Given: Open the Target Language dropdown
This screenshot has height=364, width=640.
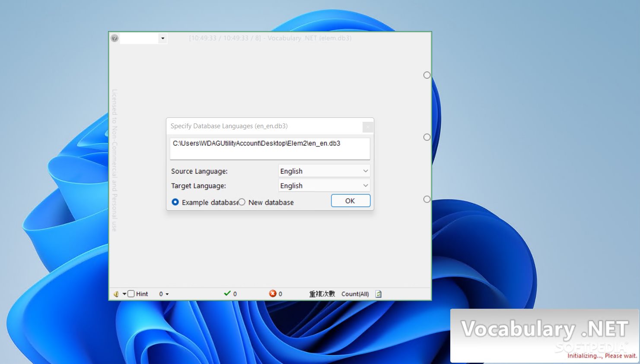Looking at the screenshot, I should pos(324,186).
